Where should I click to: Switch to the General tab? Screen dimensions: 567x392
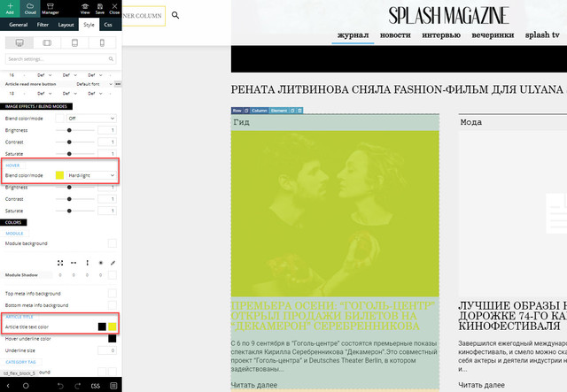pyautogui.click(x=18, y=25)
